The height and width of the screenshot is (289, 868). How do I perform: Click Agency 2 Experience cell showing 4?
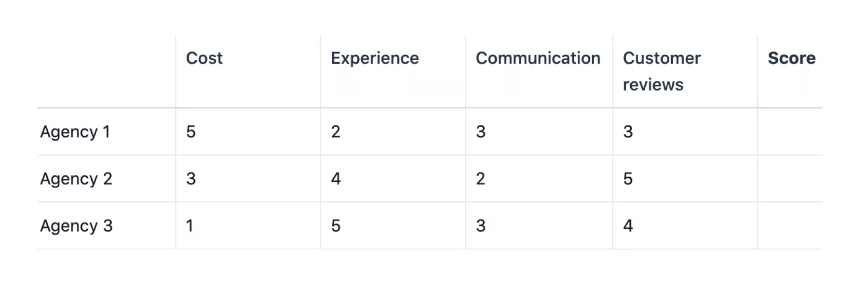click(393, 179)
